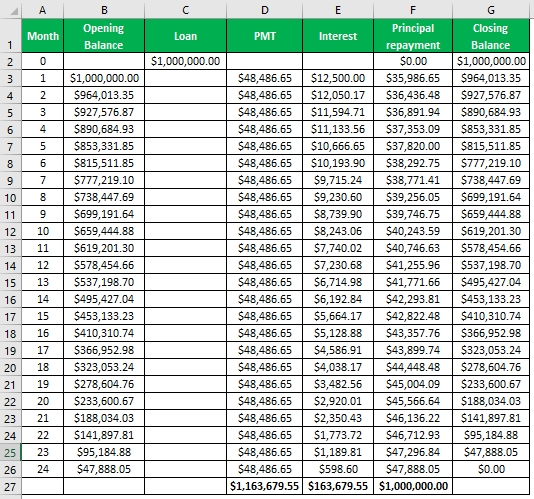The image size is (534, 499).
Task: Select principal repayment cell $40,243.59
Action: (413, 231)
